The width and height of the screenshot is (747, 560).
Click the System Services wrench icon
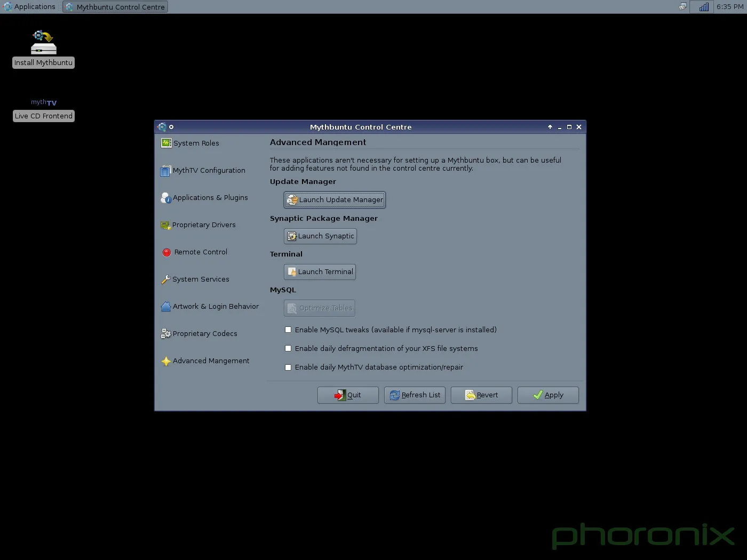(x=166, y=279)
